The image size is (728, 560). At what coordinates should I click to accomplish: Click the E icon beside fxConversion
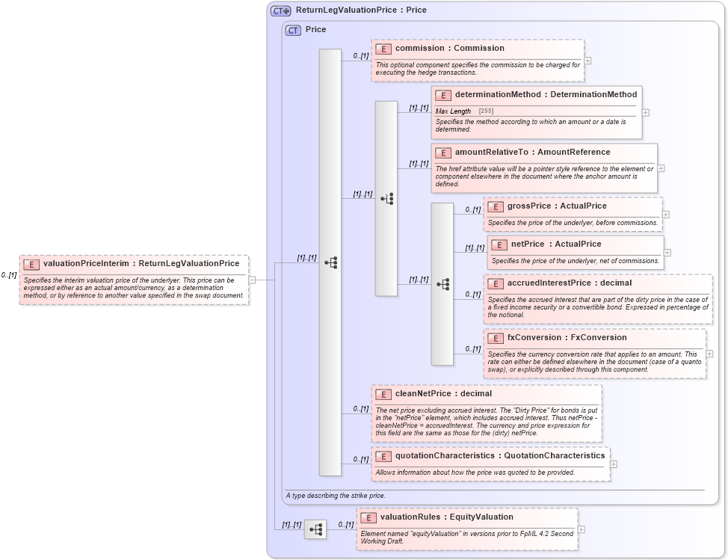pyautogui.click(x=496, y=338)
